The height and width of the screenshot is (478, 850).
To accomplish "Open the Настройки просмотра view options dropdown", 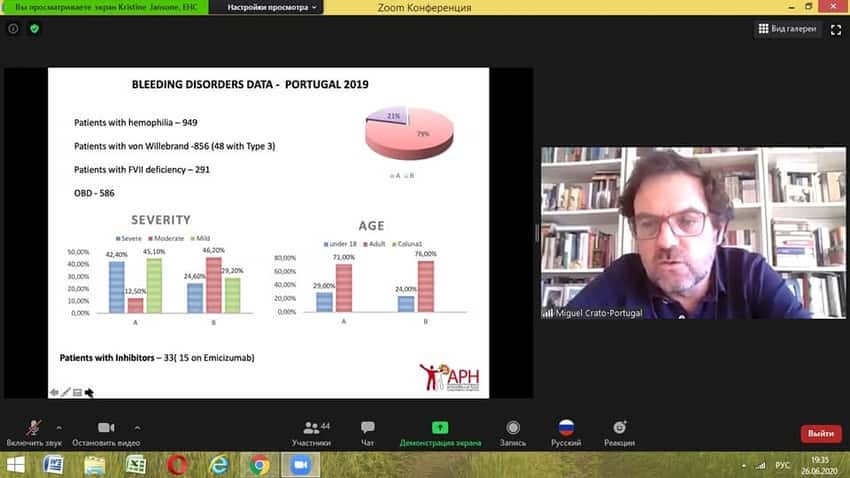I will point(269,7).
